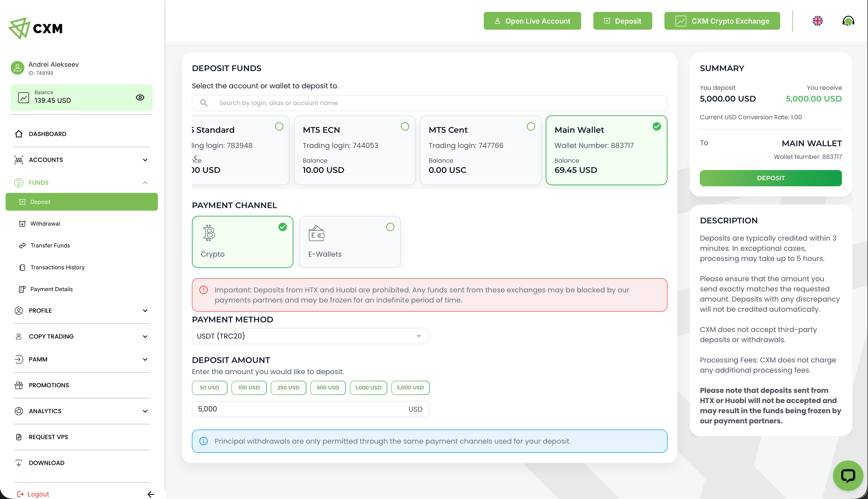Open language selector flag icon
This screenshot has height=499, width=868.
coord(818,21)
